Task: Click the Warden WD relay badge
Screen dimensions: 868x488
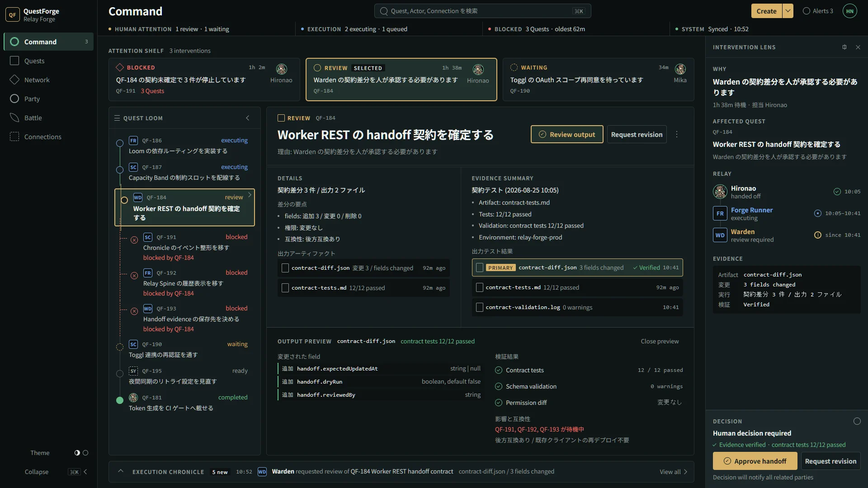Action: pyautogui.click(x=720, y=235)
